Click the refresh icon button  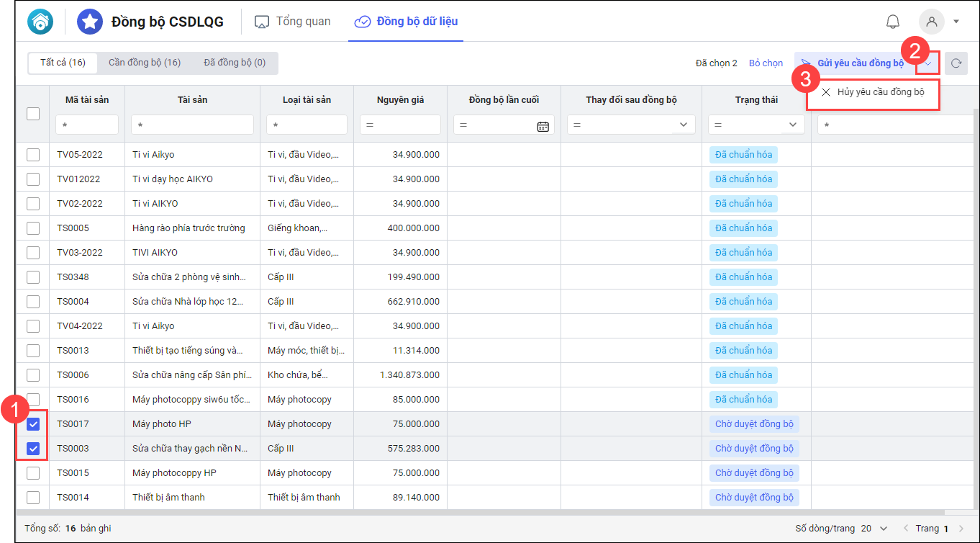point(956,63)
